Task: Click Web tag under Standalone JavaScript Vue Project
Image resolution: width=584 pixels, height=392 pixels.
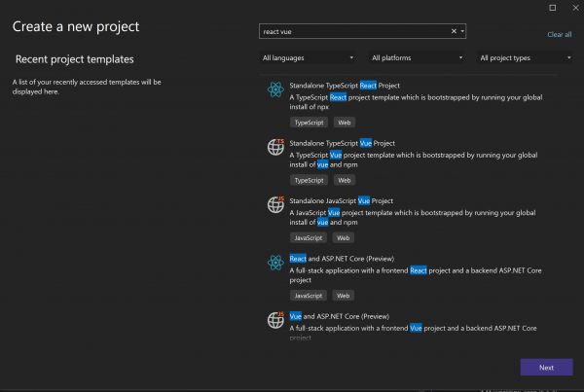Action: [343, 238]
